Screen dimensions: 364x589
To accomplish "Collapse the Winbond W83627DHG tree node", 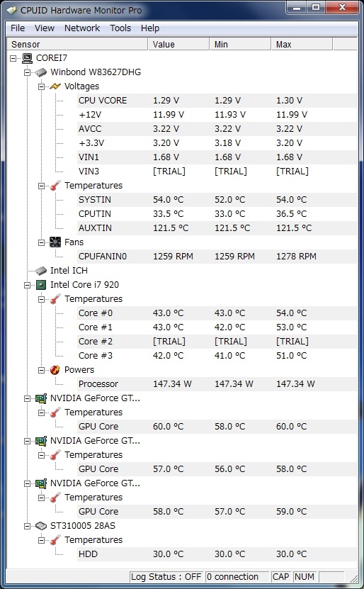I will click(x=28, y=72).
